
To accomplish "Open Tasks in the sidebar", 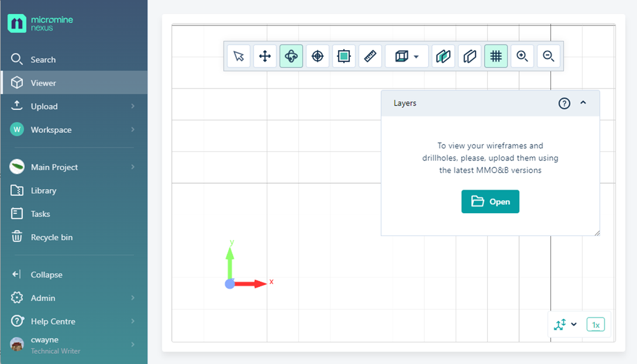I will click(74, 214).
